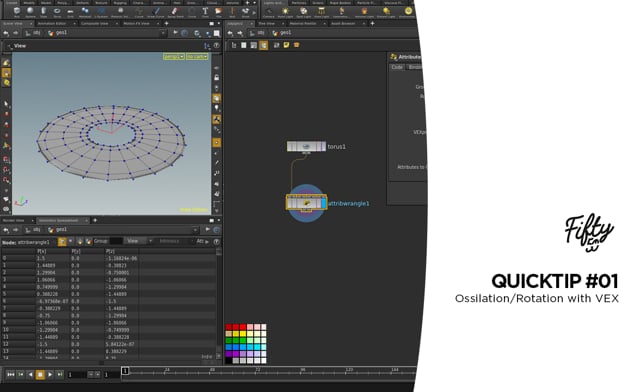640x392 pixels.
Task: Choose the Font text shelf tool
Action: tap(205, 11)
